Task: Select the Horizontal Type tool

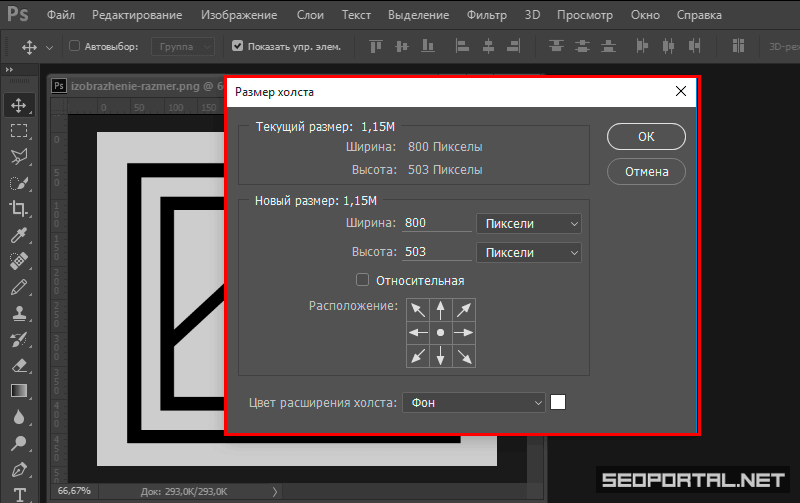Action: (18, 494)
